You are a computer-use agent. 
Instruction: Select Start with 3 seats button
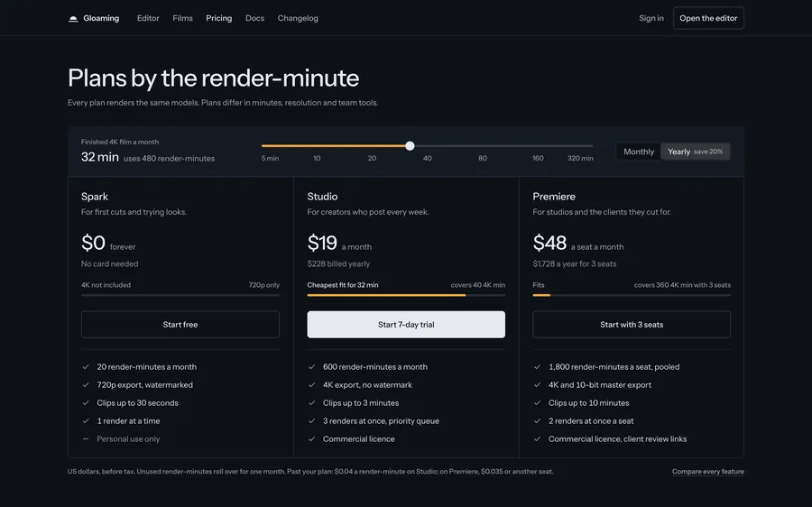(632, 325)
